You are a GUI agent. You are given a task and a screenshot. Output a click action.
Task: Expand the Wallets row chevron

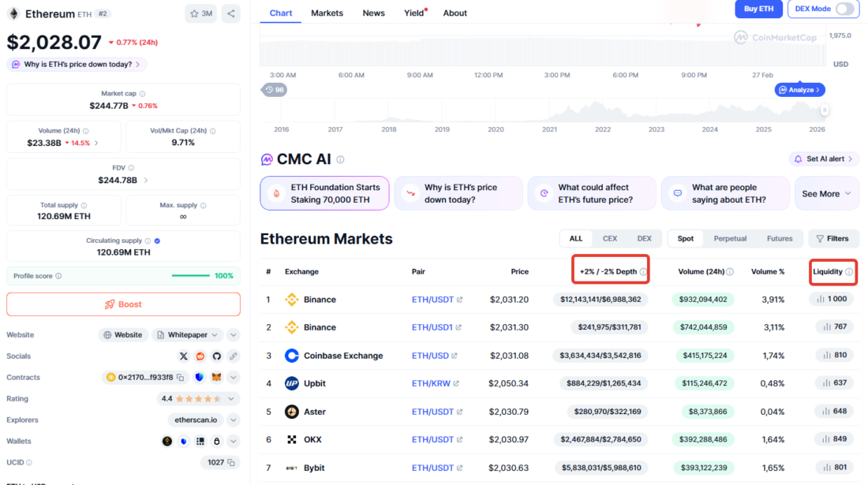(233, 442)
